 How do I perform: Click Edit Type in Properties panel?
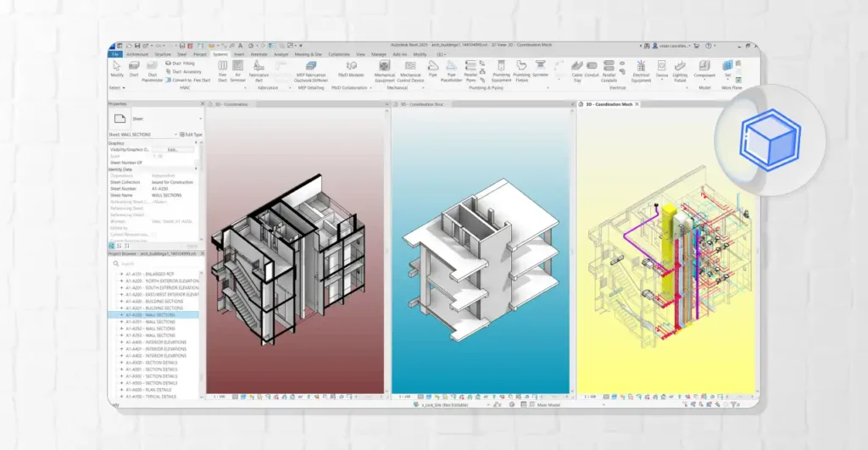[191, 135]
